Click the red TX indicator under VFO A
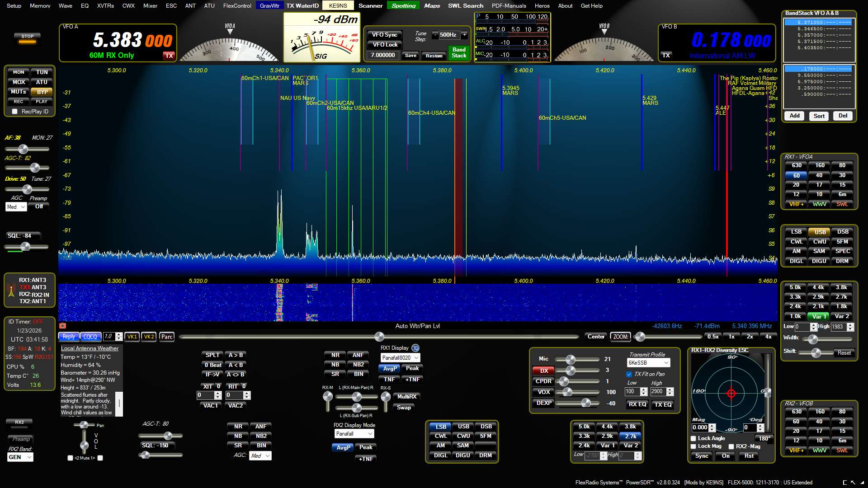This screenshot has height=488, width=868. [x=169, y=56]
